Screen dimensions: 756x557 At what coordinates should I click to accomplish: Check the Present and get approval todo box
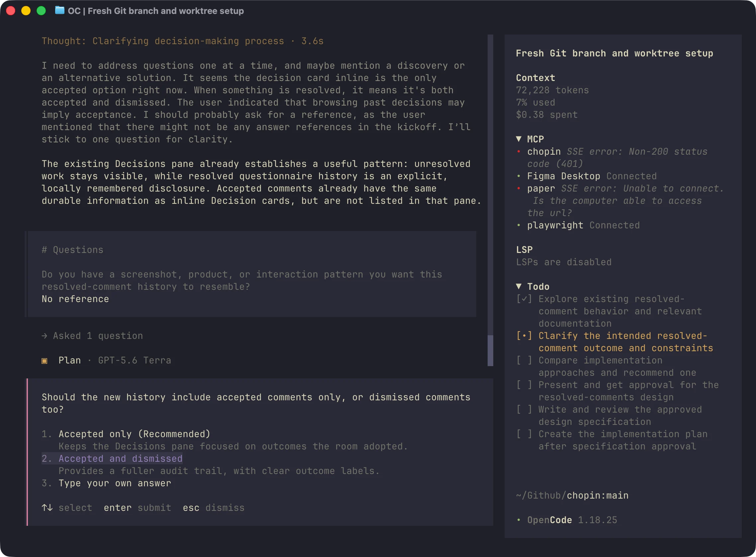point(524,385)
